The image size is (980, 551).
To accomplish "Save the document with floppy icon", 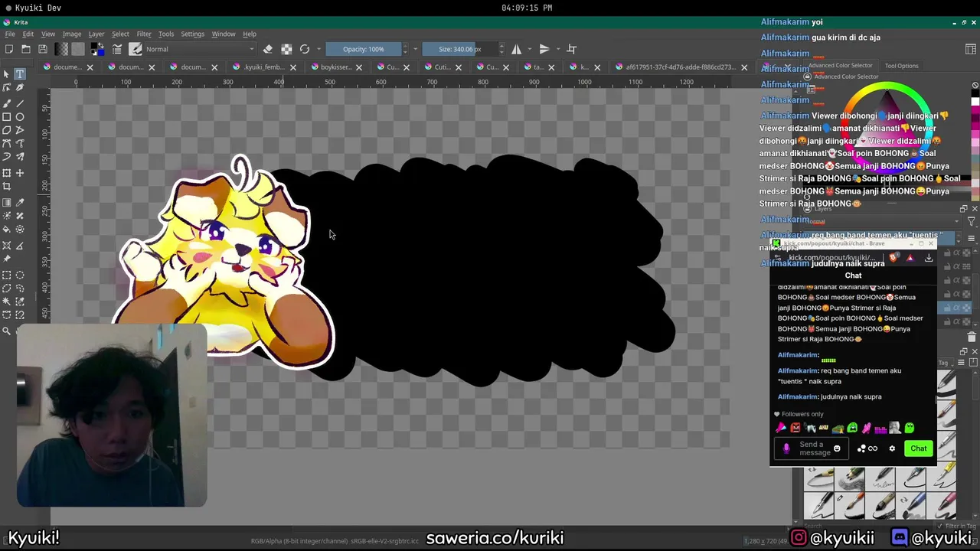I will (x=42, y=49).
